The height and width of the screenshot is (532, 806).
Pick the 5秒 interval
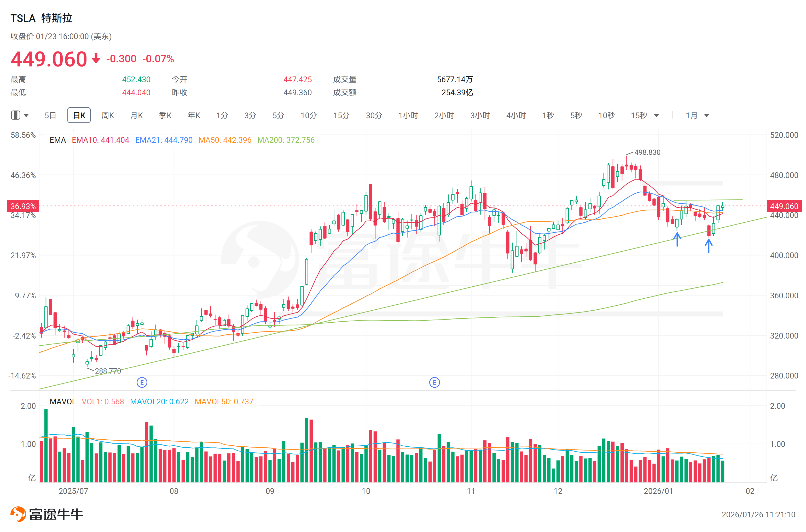[x=576, y=115]
